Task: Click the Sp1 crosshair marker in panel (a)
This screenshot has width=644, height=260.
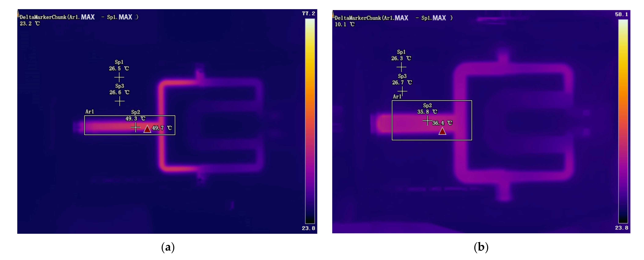Action: (x=119, y=77)
